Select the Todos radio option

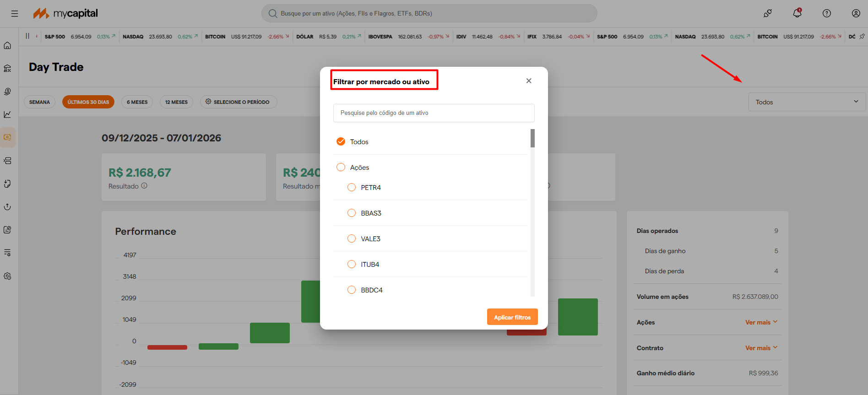coord(341,141)
